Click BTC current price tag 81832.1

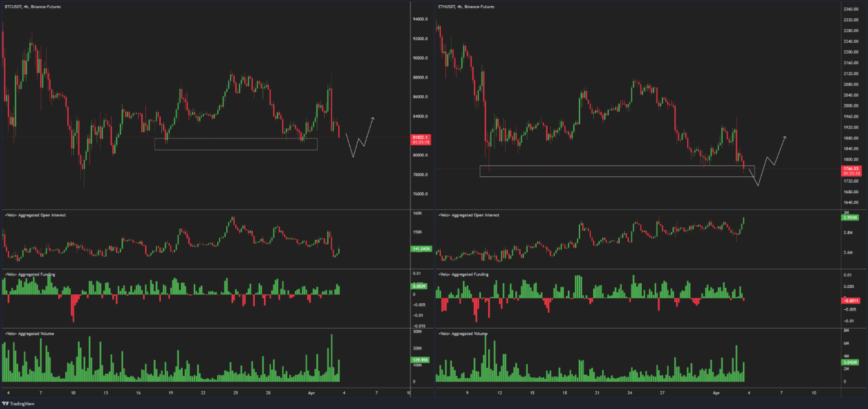coord(421,138)
